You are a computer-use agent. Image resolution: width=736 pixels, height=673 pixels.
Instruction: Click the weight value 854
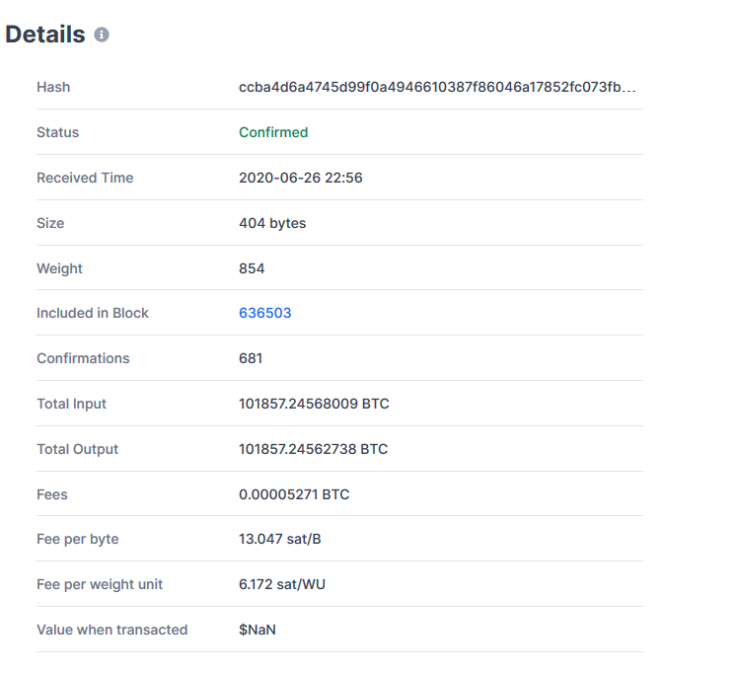(x=252, y=268)
